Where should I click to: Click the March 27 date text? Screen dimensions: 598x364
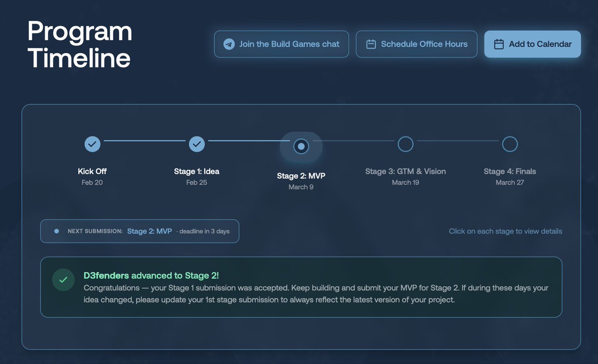tap(510, 183)
